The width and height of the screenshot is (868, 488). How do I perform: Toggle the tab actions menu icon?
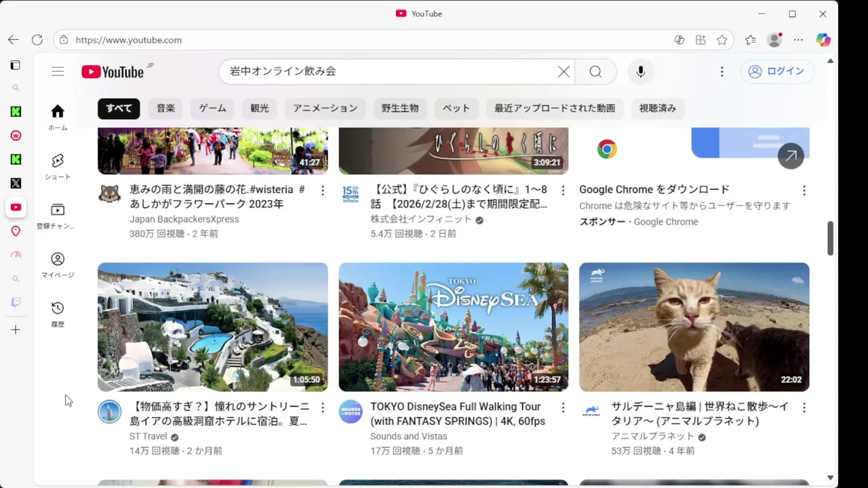click(16, 65)
